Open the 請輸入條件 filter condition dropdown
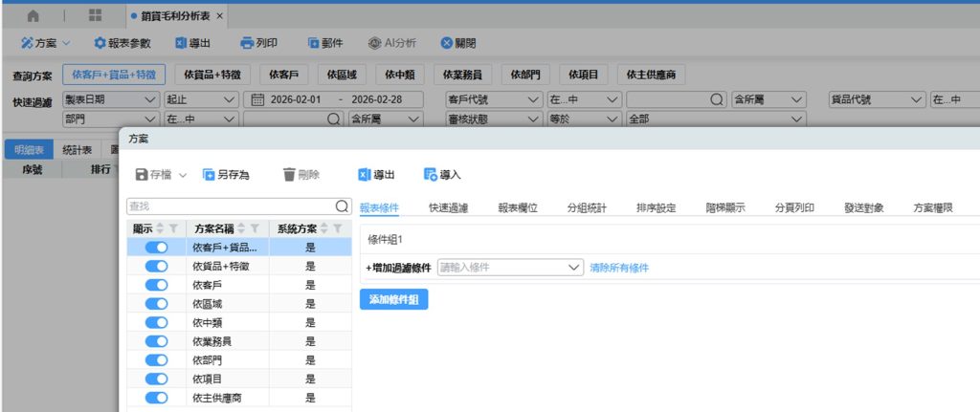The width and height of the screenshot is (980, 412). [x=574, y=268]
